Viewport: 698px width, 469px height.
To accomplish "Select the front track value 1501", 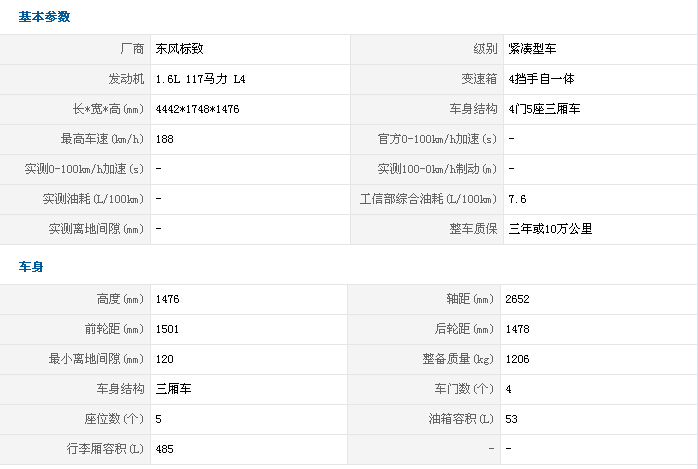I will [x=167, y=329].
